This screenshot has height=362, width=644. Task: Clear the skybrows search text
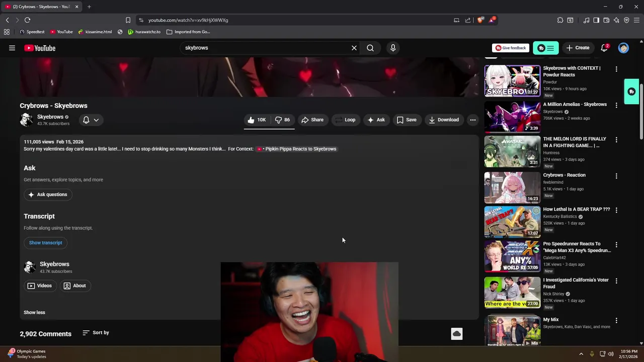point(354,48)
